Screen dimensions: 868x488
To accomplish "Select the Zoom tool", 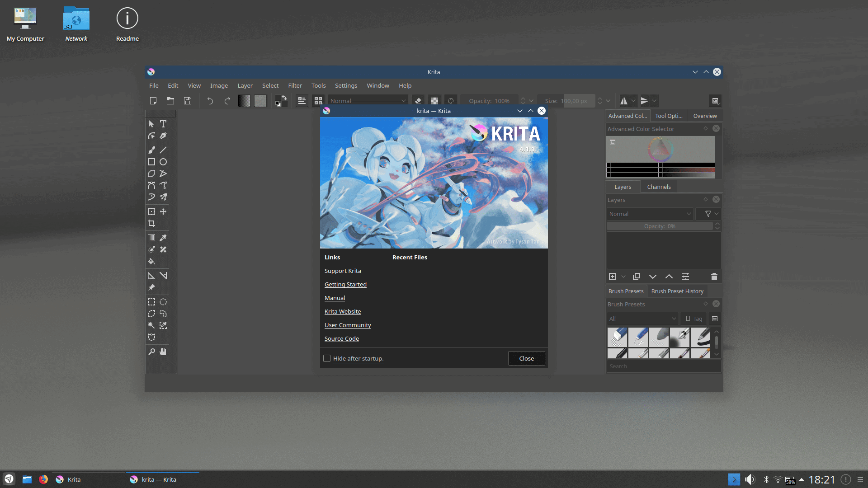I will (x=151, y=352).
